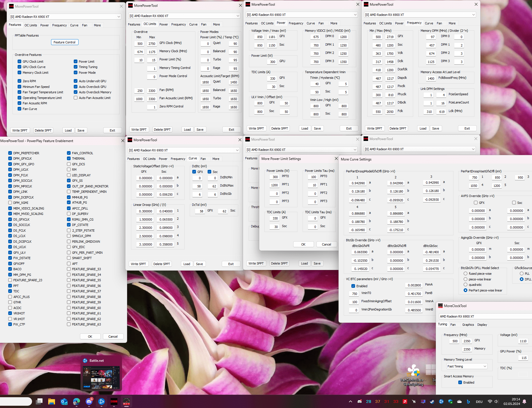Switch to MorePowerTool in the taskbar
This screenshot has height=408, width=532.
(x=114, y=401)
